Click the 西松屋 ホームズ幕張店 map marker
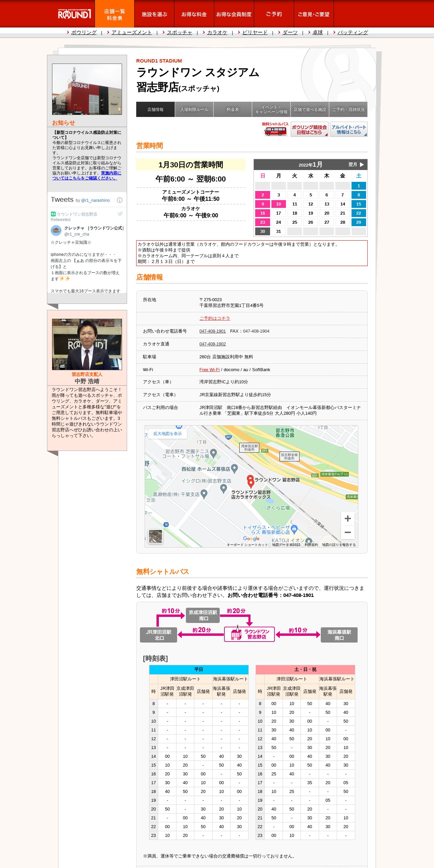The width and height of the screenshot is (434, 868). 235,468
